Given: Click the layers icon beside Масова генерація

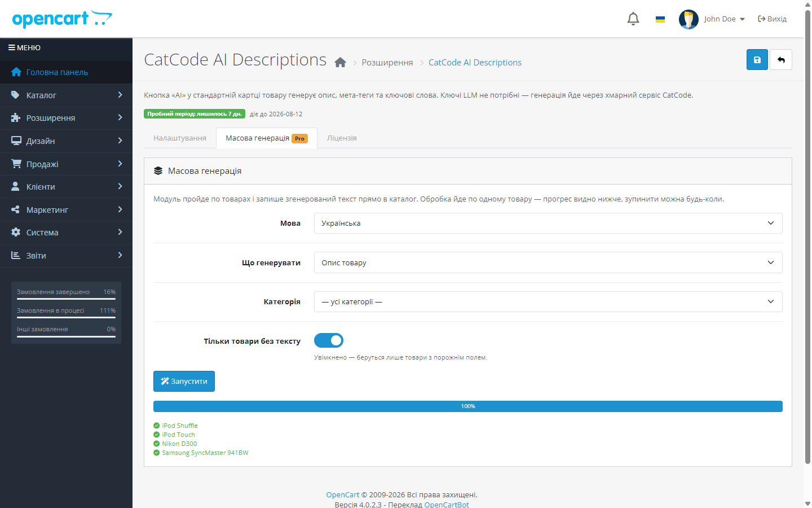Looking at the screenshot, I should tap(158, 170).
